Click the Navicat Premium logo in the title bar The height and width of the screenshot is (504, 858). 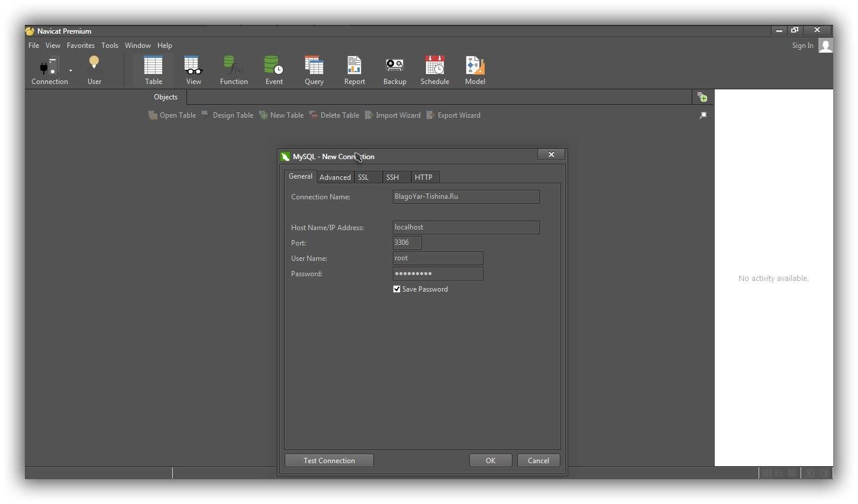(x=30, y=31)
